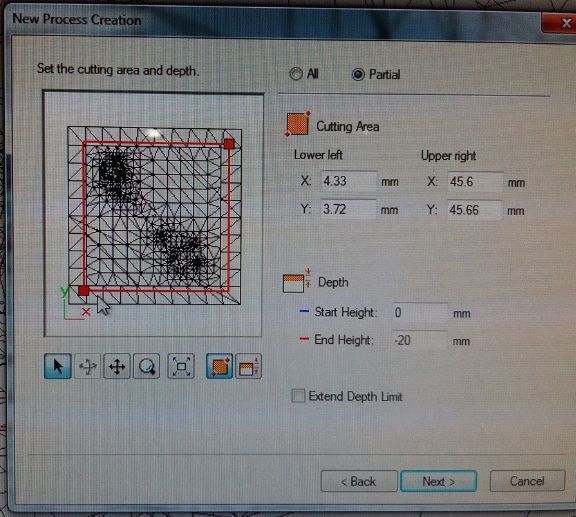Image resolution: width=576 pixels, height=517 pixels.
Task: Click the Upper right X field
Action: [x=475, y=182]
